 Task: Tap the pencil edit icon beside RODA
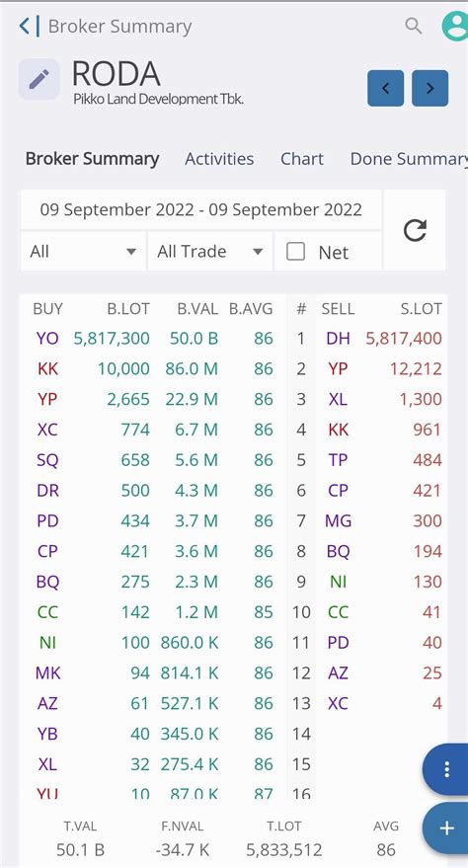(39, 79)
